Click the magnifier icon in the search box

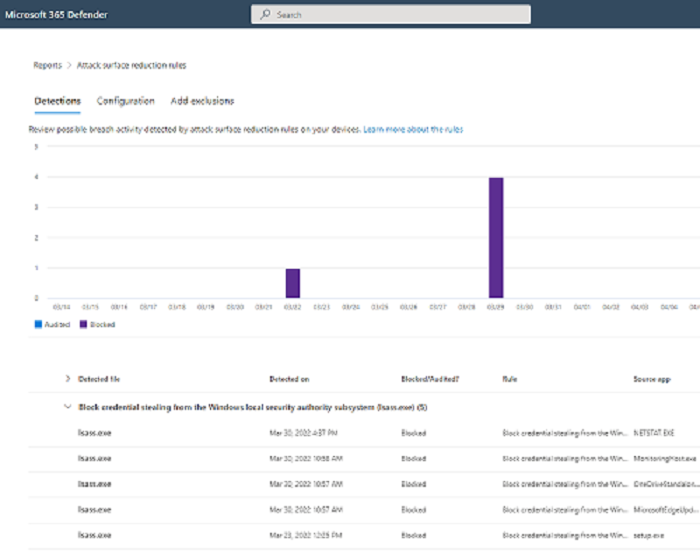coord(265,14)
